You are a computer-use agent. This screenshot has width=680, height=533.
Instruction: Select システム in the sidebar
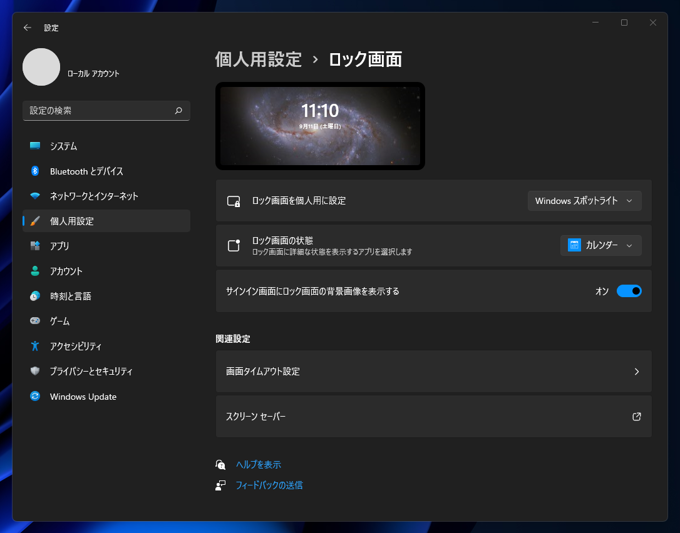106,146
